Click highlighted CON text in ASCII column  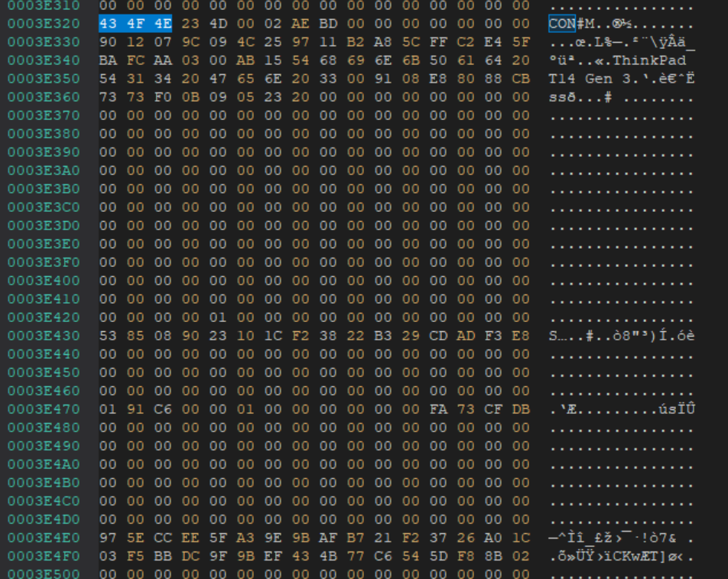tap(562, 24)
